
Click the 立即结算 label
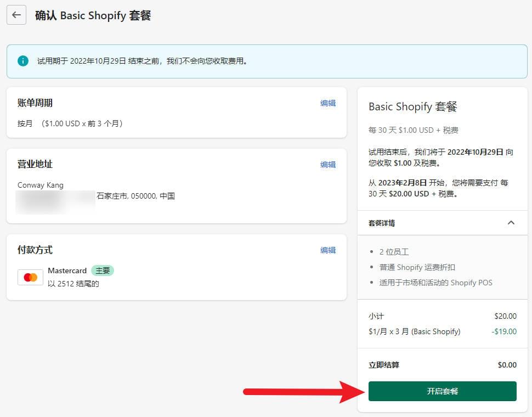click(384, 365)
